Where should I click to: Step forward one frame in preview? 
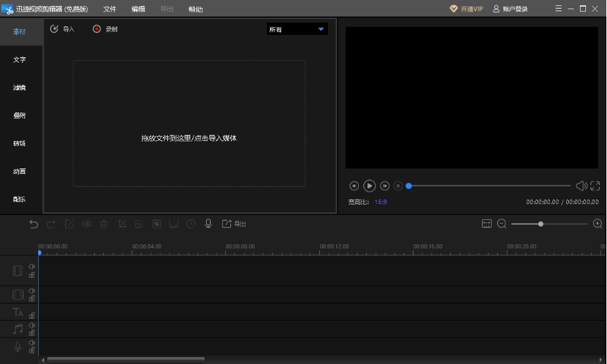point(384,186)
